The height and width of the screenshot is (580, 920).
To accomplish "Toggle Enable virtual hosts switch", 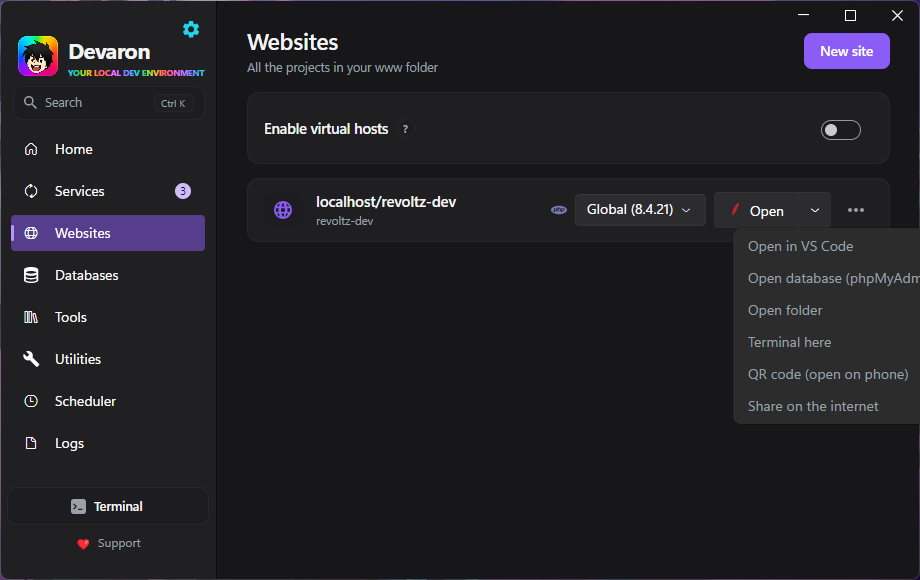I will point(840,130).
